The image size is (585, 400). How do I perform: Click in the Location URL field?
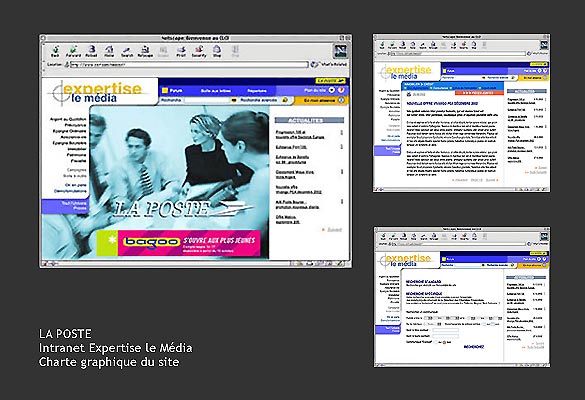189,65
